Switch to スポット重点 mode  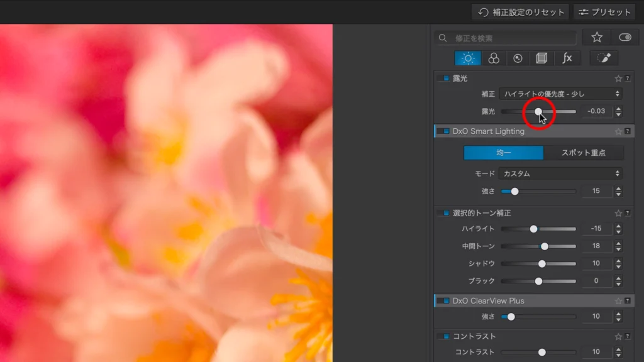coord(584,153)
